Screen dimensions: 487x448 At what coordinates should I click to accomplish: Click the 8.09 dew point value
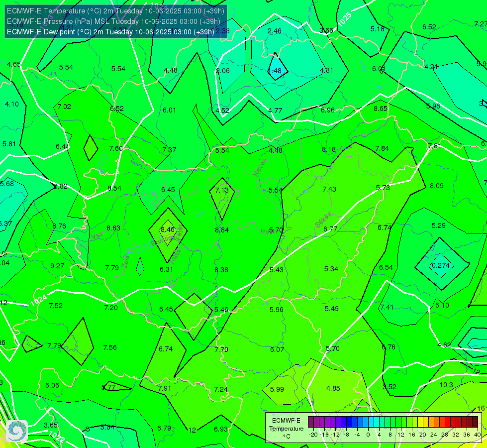pyautogui.click(x=437, y=186)
